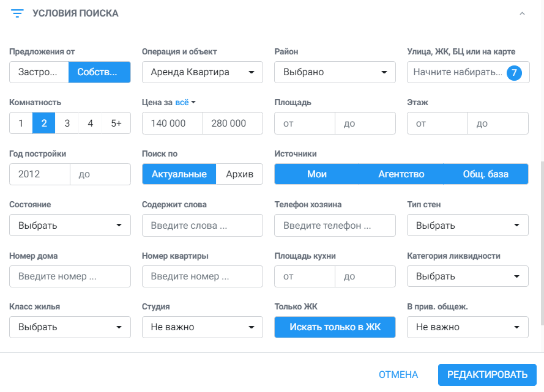Viewport: 544px width, 392px height.
Task: Click the blue badge showing 7
Action: [514, 72]
